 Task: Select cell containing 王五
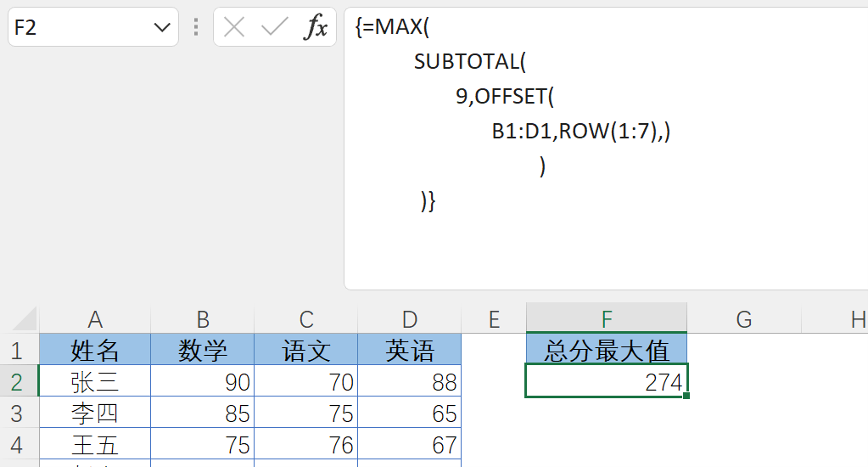(x=95, y=444)
